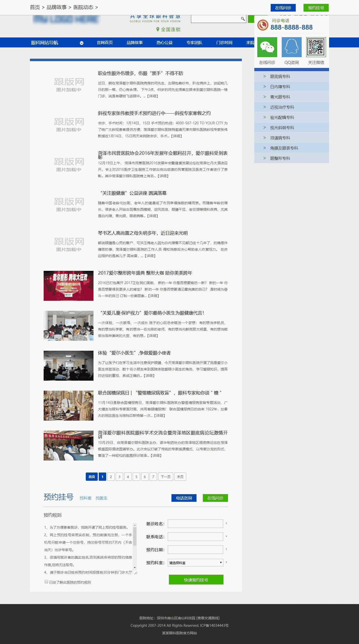Click 末页 pagination button
This screenshot has height=644, width=359.
pyautogui.click(x=180, y=477)
